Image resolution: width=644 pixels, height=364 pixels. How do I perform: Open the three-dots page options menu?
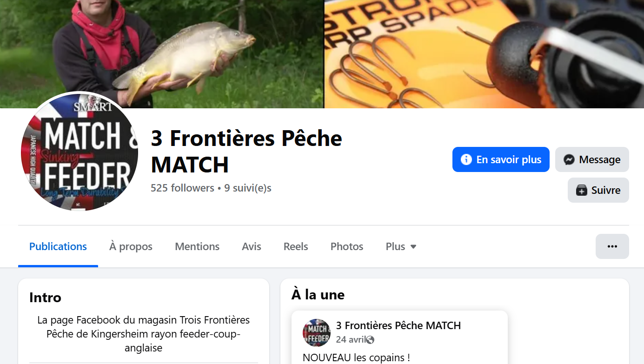pyautogui.click(x=612, y=246)
